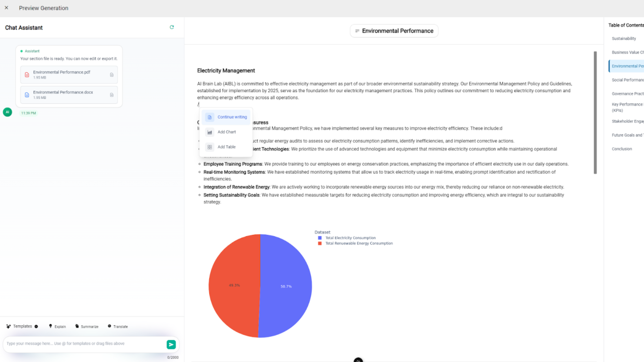Open Stakeholder Engagement section in contents
The width and height of the screenshot is (644, 362).
[627, 121]
